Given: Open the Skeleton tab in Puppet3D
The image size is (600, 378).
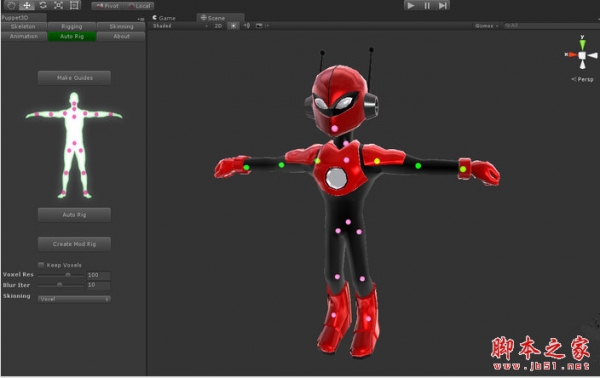Looking at the screenshot, I should point(23,26).
